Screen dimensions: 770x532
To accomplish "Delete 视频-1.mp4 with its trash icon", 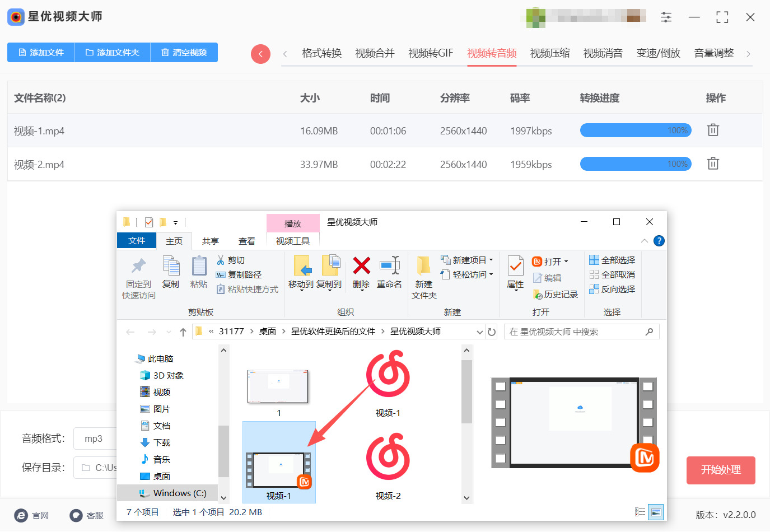I will click(x=713, y=130).
